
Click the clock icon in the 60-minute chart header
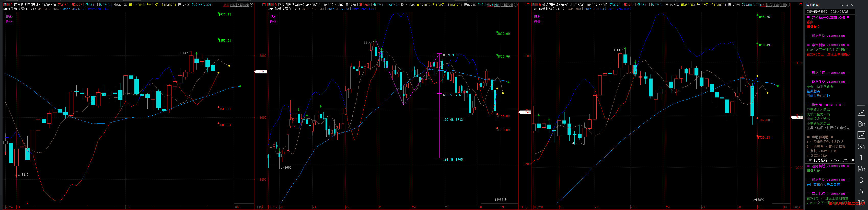click(789, 5)
